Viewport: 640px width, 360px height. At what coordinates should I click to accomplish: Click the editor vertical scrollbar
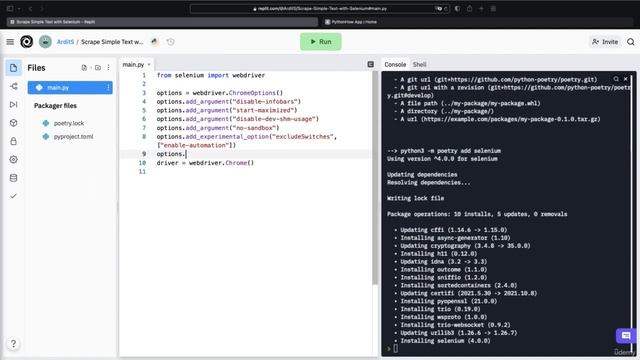375,178
